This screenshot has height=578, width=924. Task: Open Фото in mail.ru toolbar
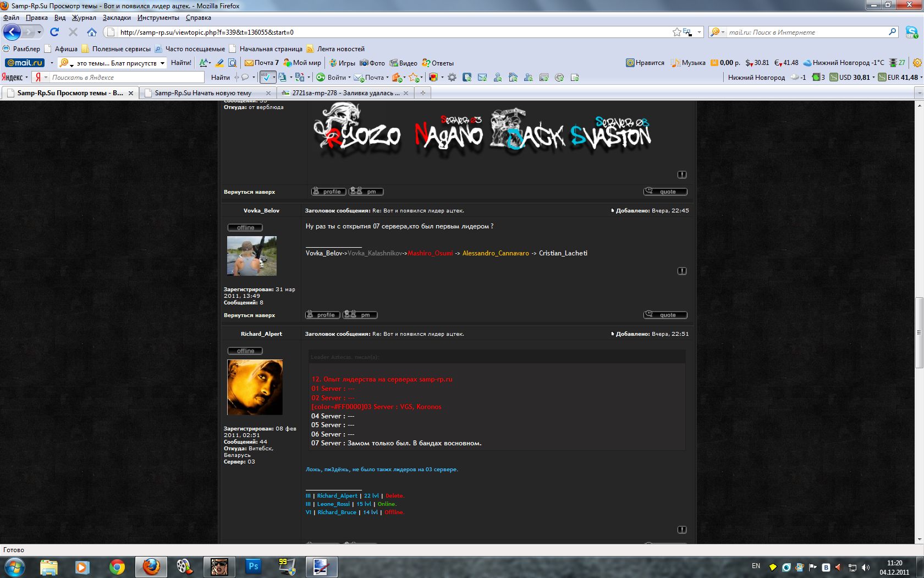372,63
